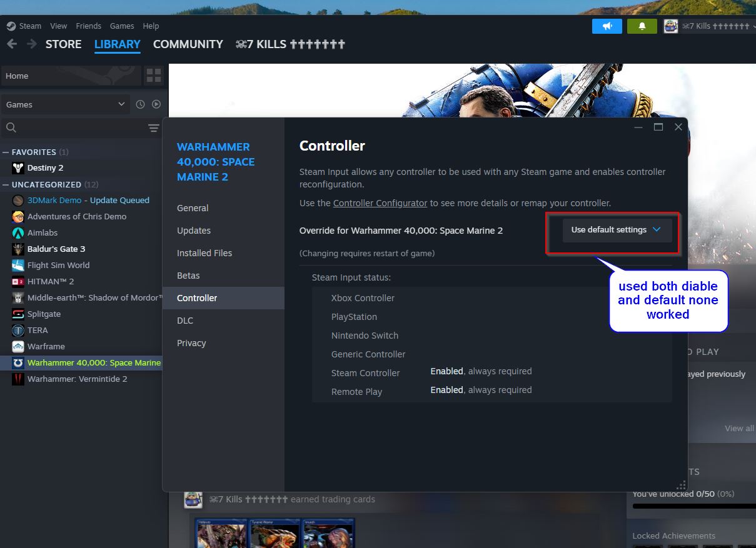
Task: Select Warhammer 40,000: Space Marine library entry
Action: [82, 363]
